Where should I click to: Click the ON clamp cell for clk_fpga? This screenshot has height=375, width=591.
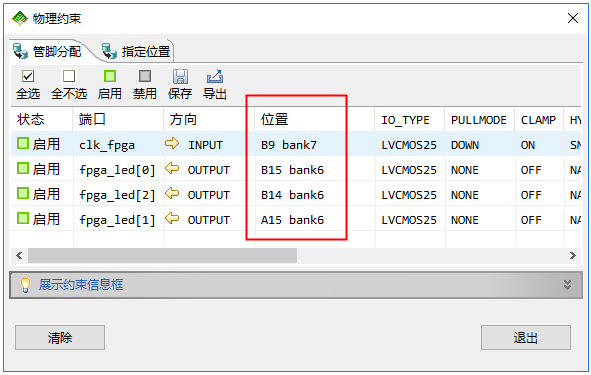click(539, 144)
